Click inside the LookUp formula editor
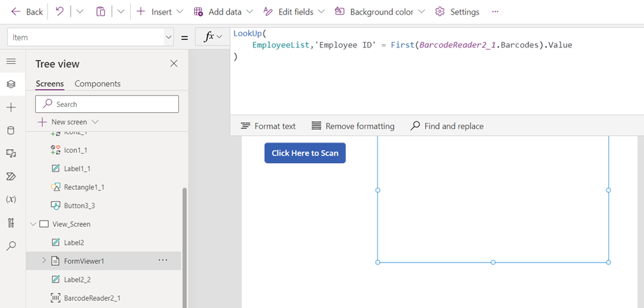 click(x=437, y=72)
